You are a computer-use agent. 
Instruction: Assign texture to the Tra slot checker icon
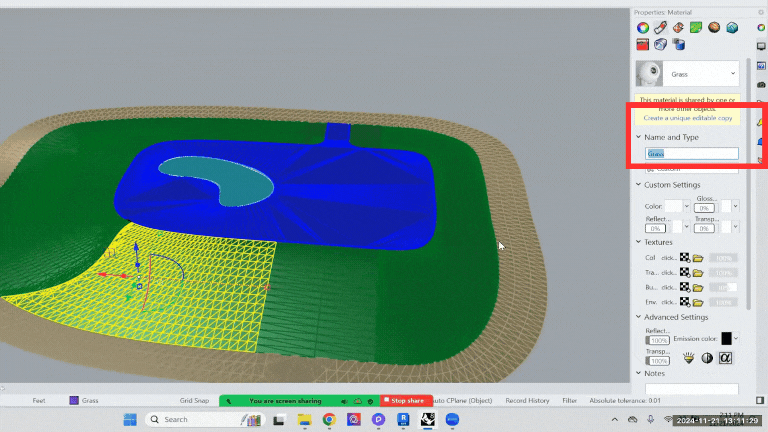click(684, 272)
